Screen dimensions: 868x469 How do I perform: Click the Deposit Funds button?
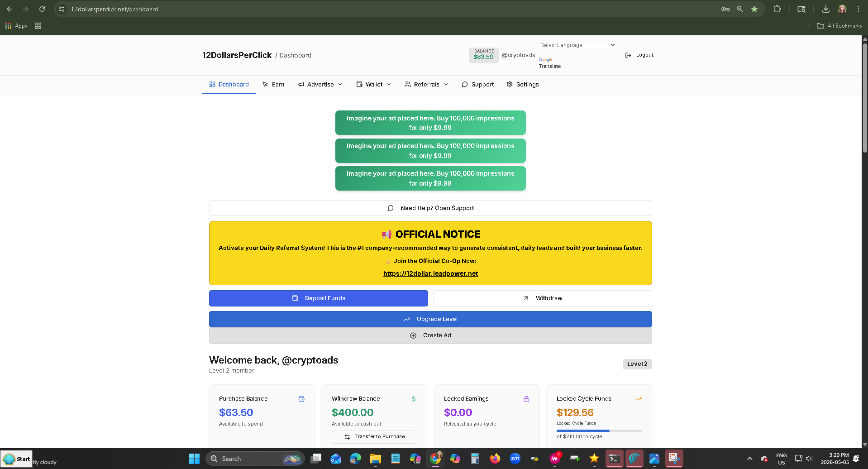click(x=319, y=298)
